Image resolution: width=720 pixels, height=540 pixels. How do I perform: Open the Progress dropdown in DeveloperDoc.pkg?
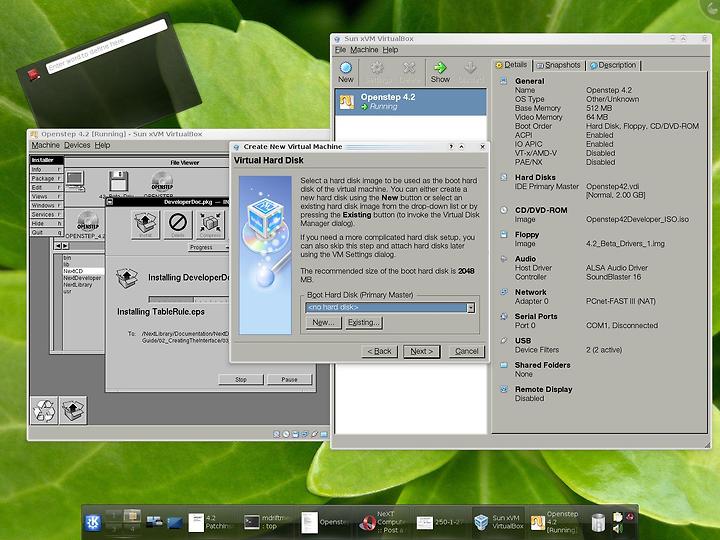click(208, 247)
